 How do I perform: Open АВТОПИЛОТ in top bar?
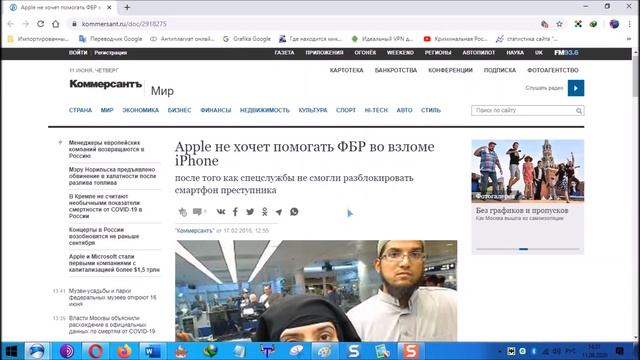point(479,53)
